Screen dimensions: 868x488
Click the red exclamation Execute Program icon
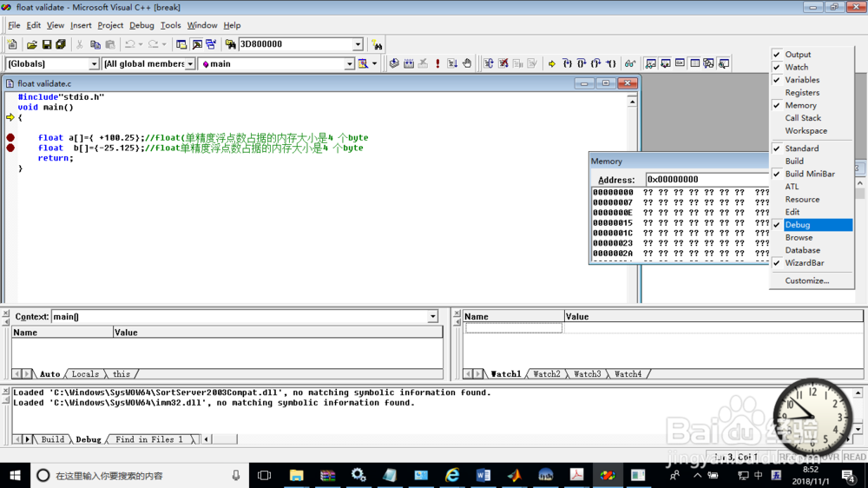coord(437,63)
